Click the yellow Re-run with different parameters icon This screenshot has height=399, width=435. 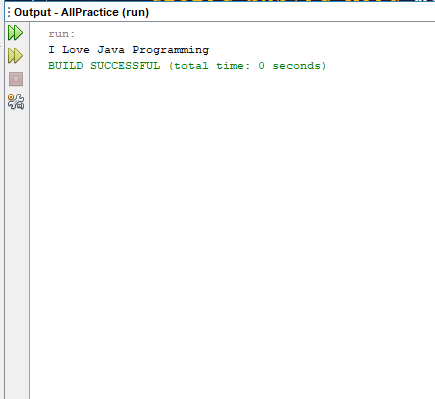[x=15, y=56]
